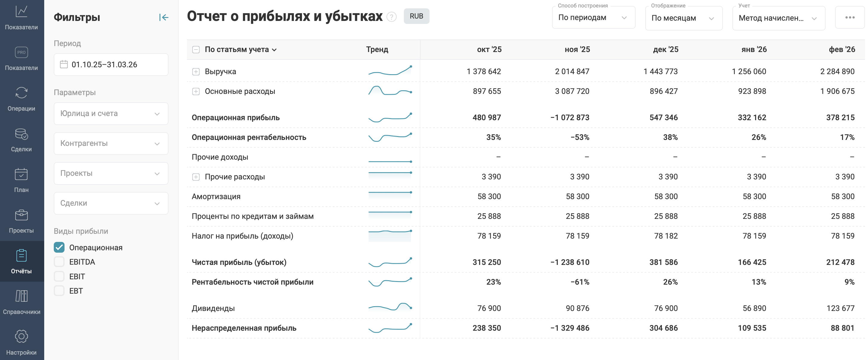Collapse the Фильтры panel arrow icon

(164, 17)
